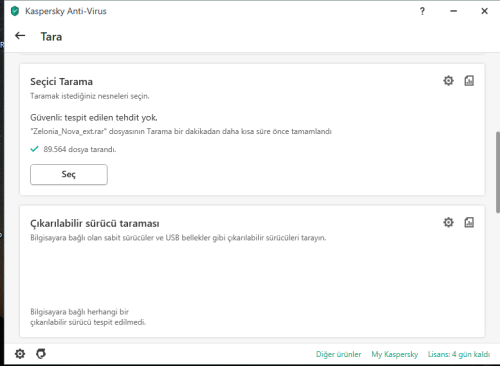The height and width of the screenshot is (366, 500).
Task: Go back using the arrow next to Tara
Action: (20, 36)
